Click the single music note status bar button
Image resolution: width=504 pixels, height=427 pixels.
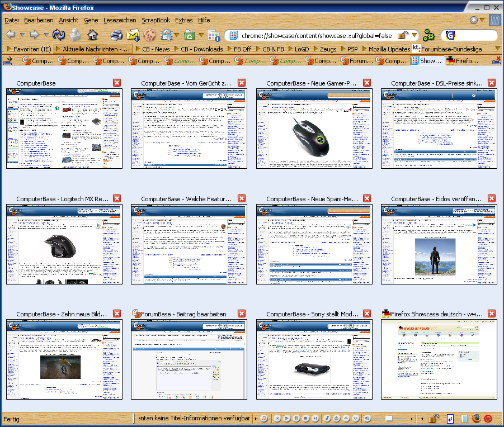[x=327, y=418]
